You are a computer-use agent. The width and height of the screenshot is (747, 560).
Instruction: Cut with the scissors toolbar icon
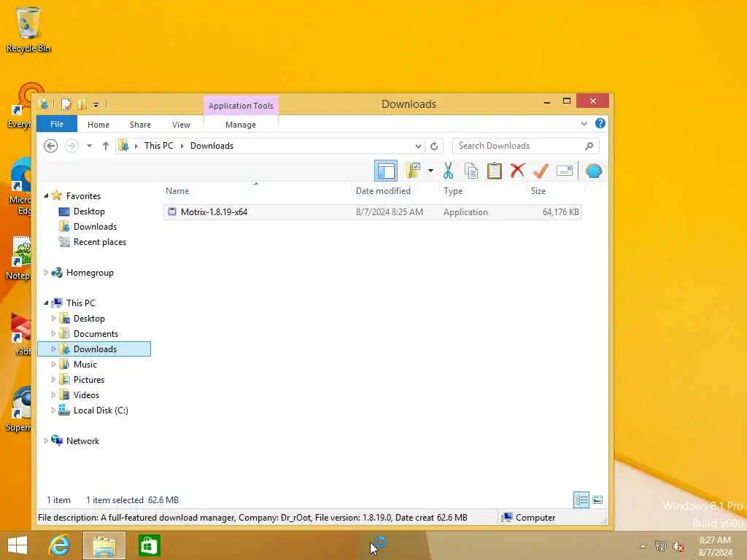click(448, 171)
